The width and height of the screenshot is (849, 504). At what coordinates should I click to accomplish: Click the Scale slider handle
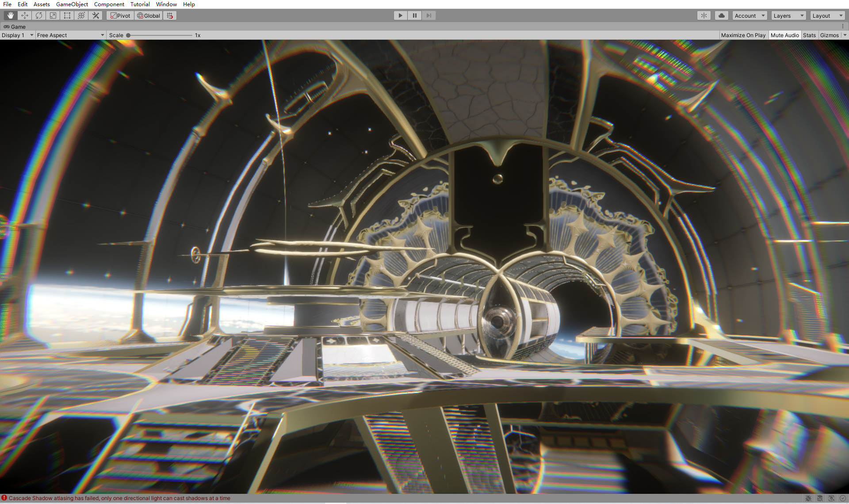128,35
